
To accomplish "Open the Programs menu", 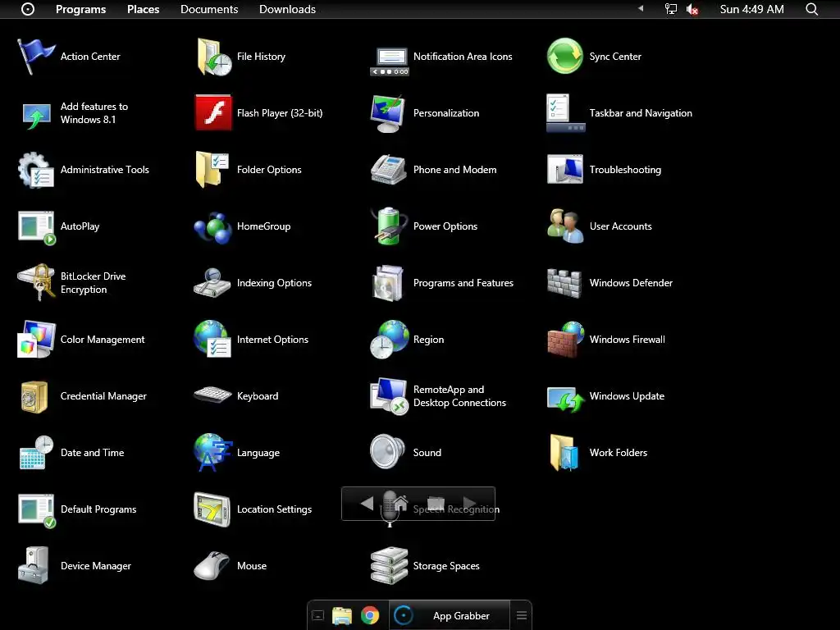I will tap(81, 9).
